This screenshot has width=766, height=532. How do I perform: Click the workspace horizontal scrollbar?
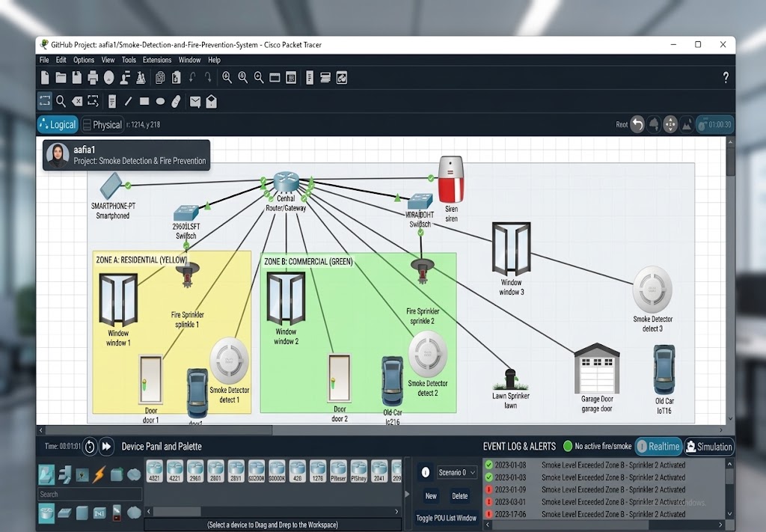(159, 430)
